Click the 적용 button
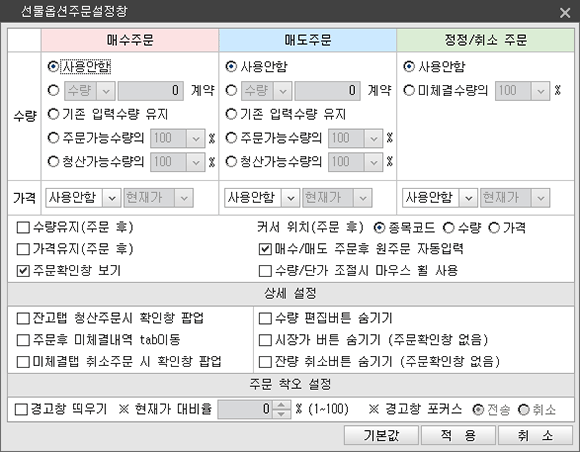 [458, 435]
